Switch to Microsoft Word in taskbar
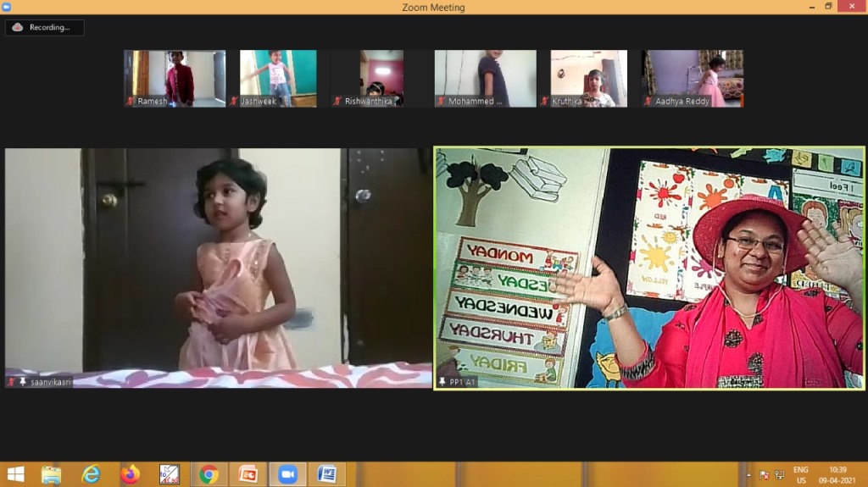868x487 pixels. coord(326,474)
